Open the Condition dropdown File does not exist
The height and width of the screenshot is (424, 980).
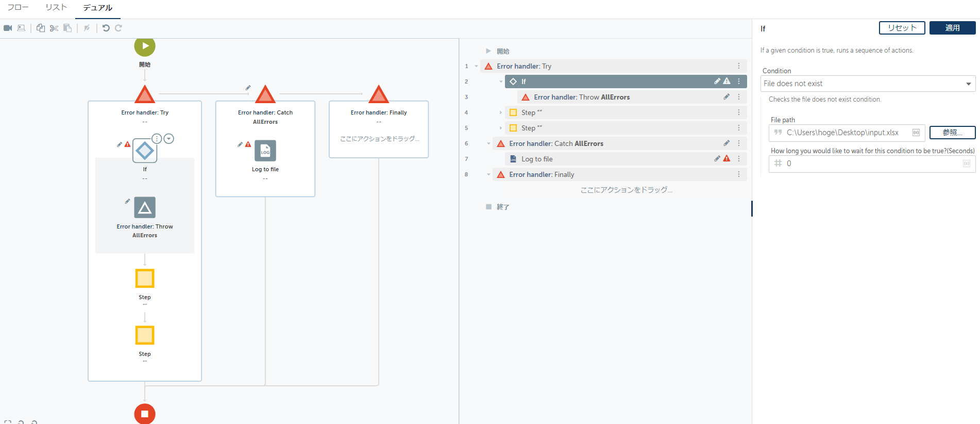point(868,84)
